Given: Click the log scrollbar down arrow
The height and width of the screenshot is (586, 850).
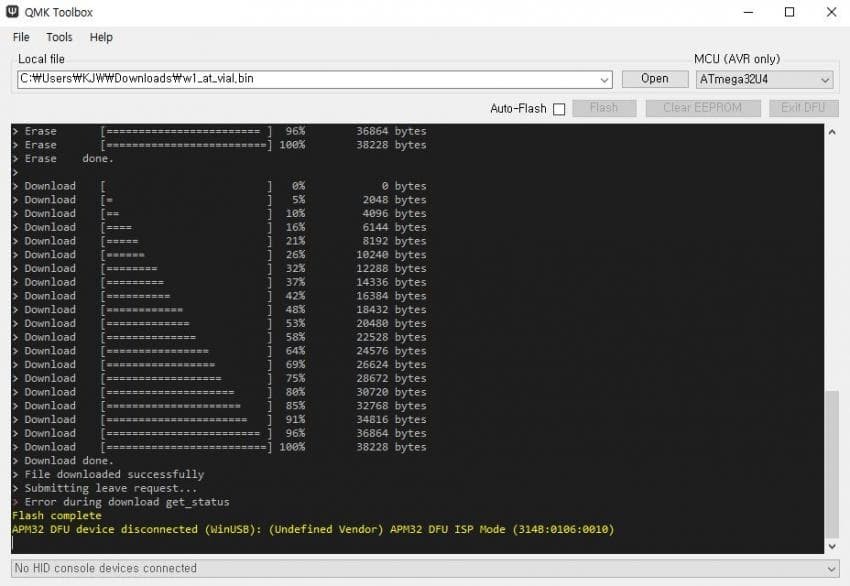Looking at the screenshot, I should (832, 546).
